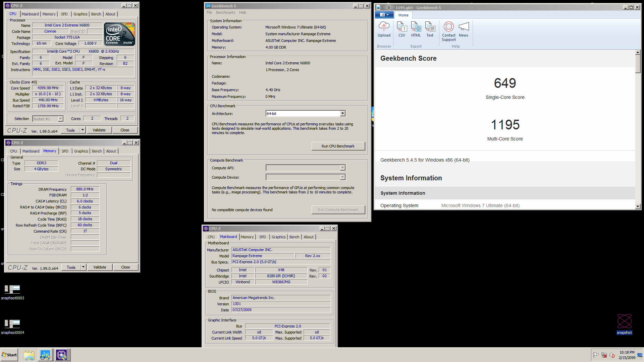The height and width of the screenshot is (362, 644).
Task: Click the DRAM Frequency 880.0 MHz value
Action: coord(85,189)
